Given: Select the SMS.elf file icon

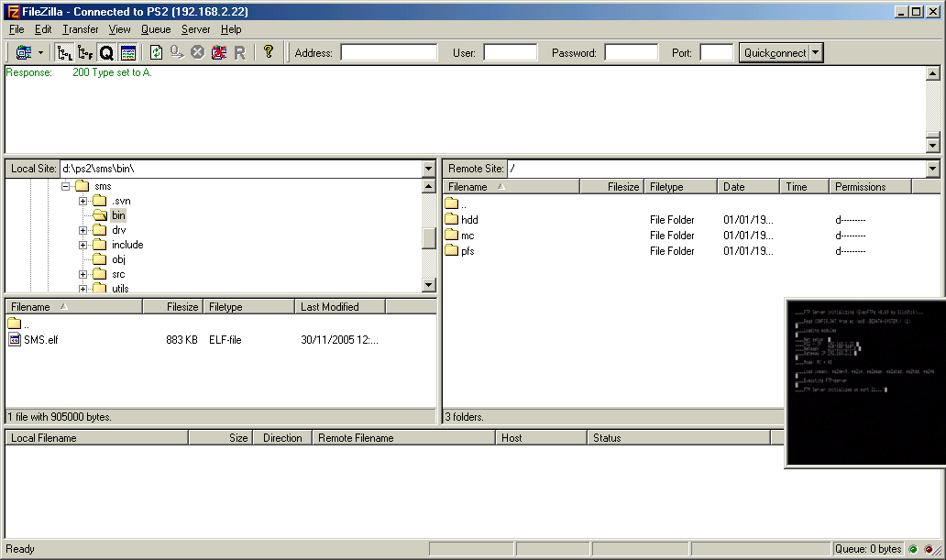Looking at the screenshot, I should [x=15, y=340].
